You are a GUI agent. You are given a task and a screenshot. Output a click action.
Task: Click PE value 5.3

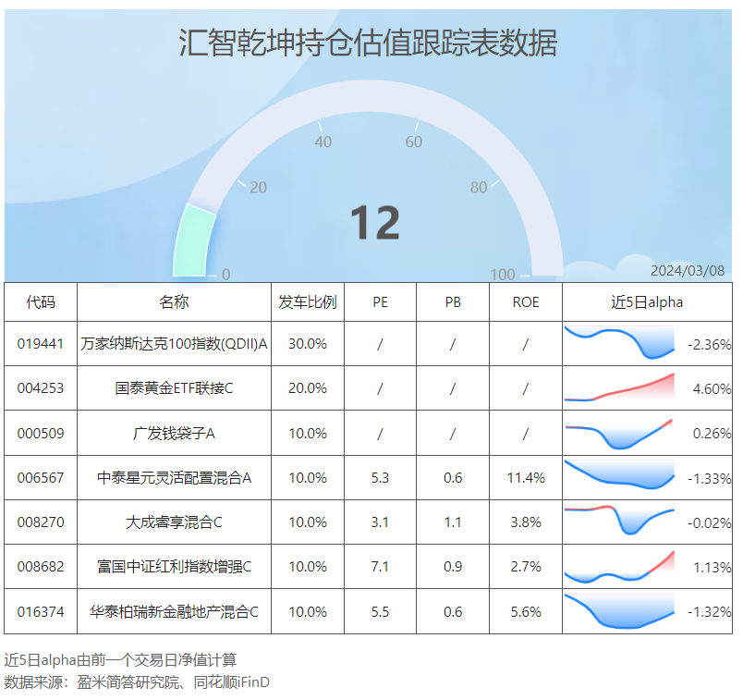pyautogui.click(x=380, y=477)
